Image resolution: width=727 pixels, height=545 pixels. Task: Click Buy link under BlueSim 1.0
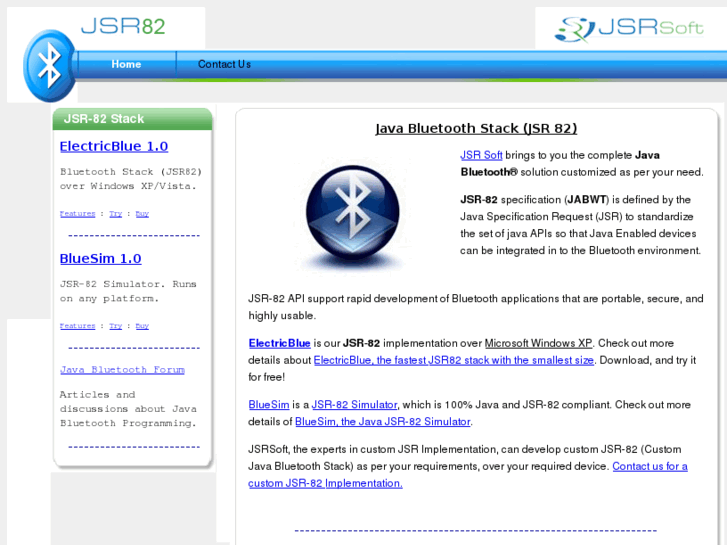tap(142, 326)
